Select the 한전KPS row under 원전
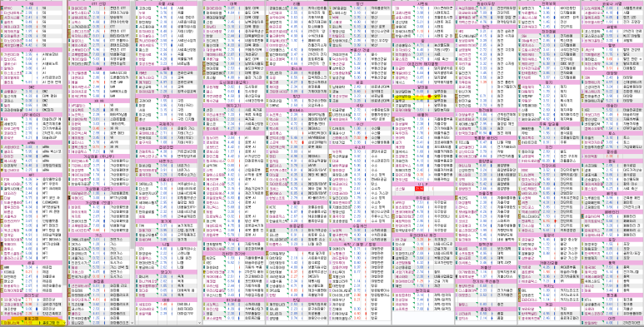This screenshot has width=644, height=327. [x=486, y=96]
